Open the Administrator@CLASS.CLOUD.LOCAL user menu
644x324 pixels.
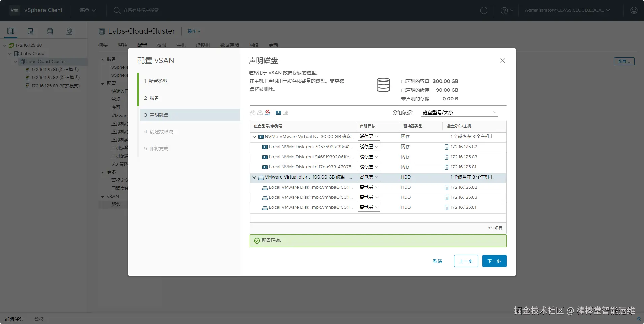click(x=567, y=10)
